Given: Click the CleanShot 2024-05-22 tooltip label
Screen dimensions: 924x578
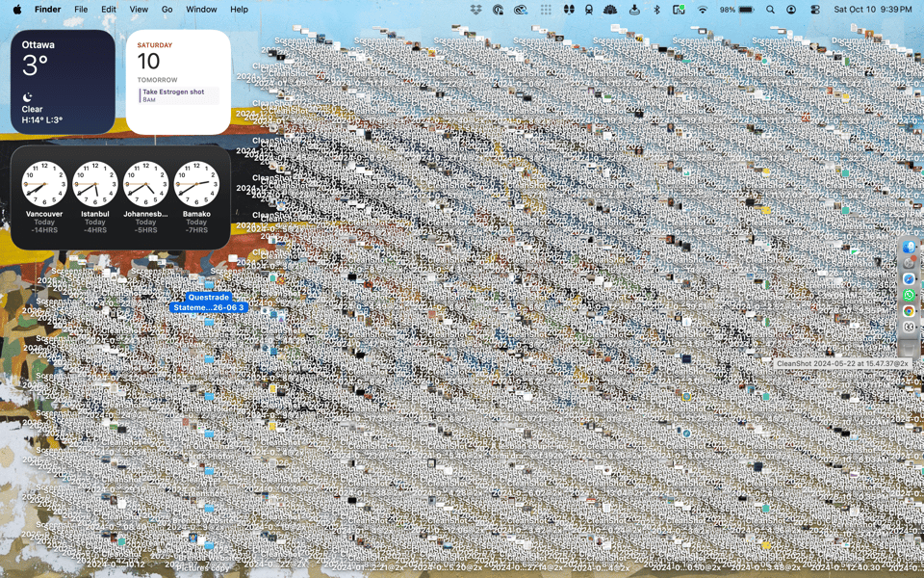Looking at the screenshot, I should coord(843,364).
